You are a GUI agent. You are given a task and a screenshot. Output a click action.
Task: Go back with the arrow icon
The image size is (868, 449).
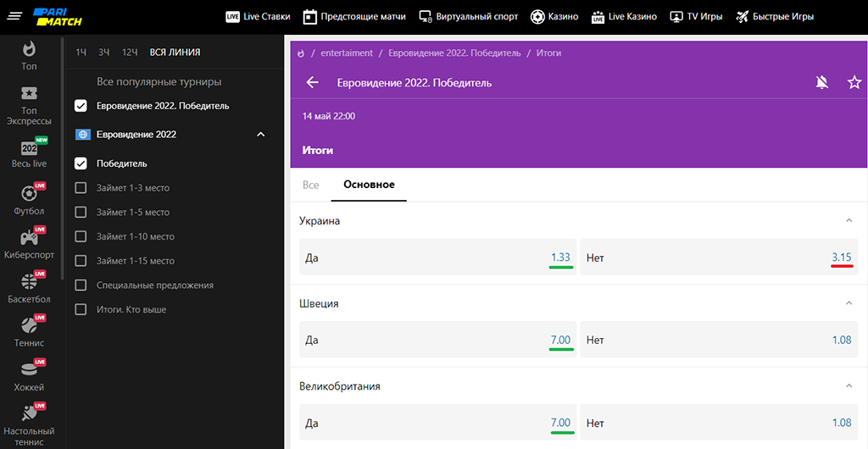[x=313, y=83]
